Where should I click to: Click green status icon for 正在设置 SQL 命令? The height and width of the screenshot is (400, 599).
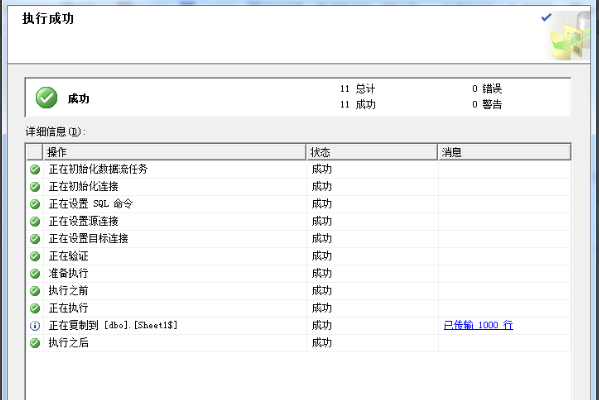pos(35,204)
